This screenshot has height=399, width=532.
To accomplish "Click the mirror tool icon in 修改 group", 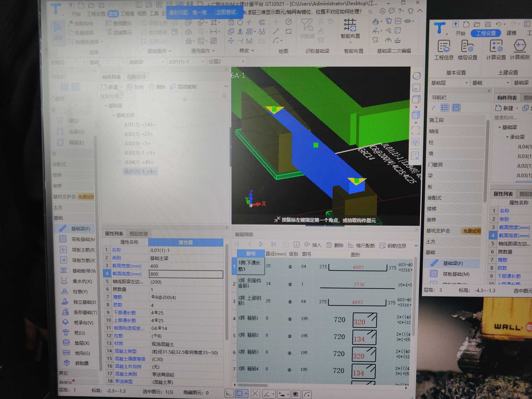I will (240, 32).
